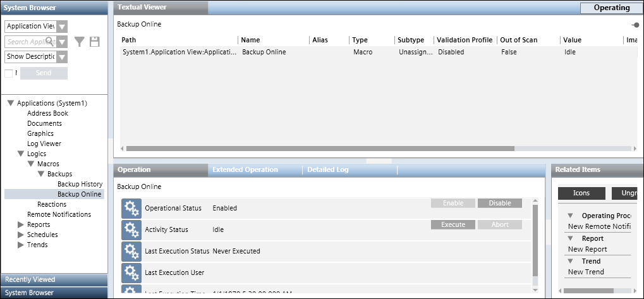Click the New Report link
644x299 pixels.
pyautogui.click(x=586, y=249)
